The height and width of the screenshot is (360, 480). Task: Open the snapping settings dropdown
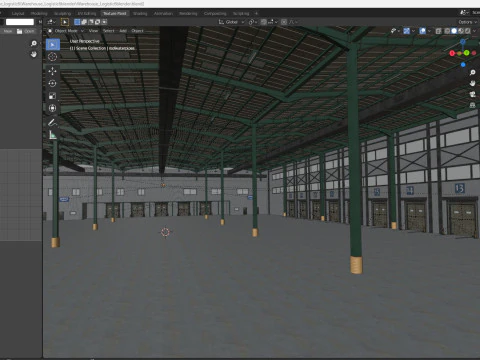tap(272, 22)
